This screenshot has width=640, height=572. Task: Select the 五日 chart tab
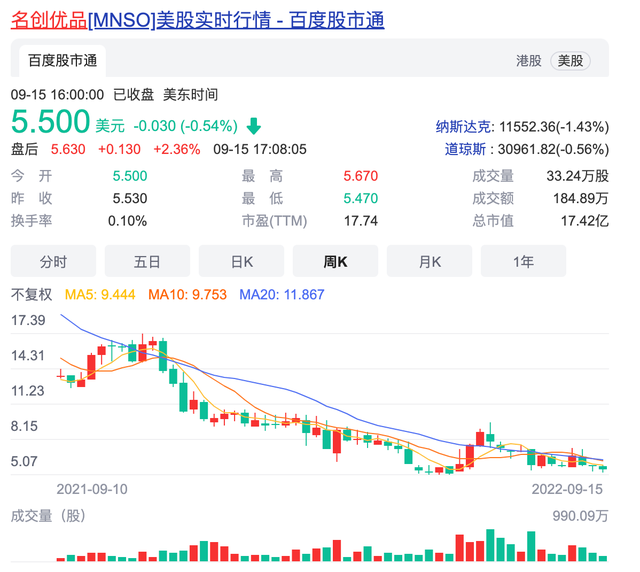(x=147, y=261)
